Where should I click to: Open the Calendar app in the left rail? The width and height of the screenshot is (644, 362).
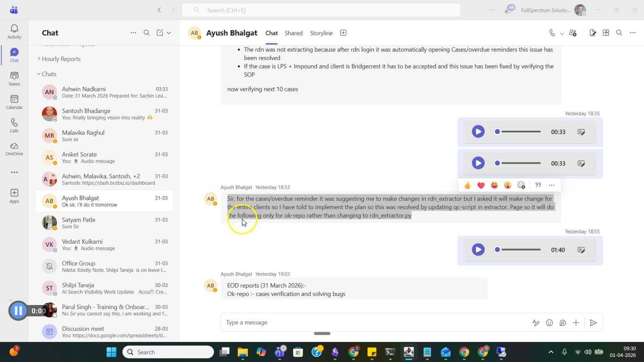tap(14, 102)
